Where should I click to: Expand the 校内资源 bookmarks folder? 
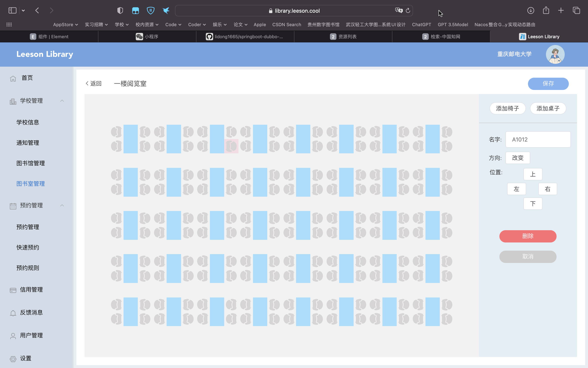click(x=147, y=25)
